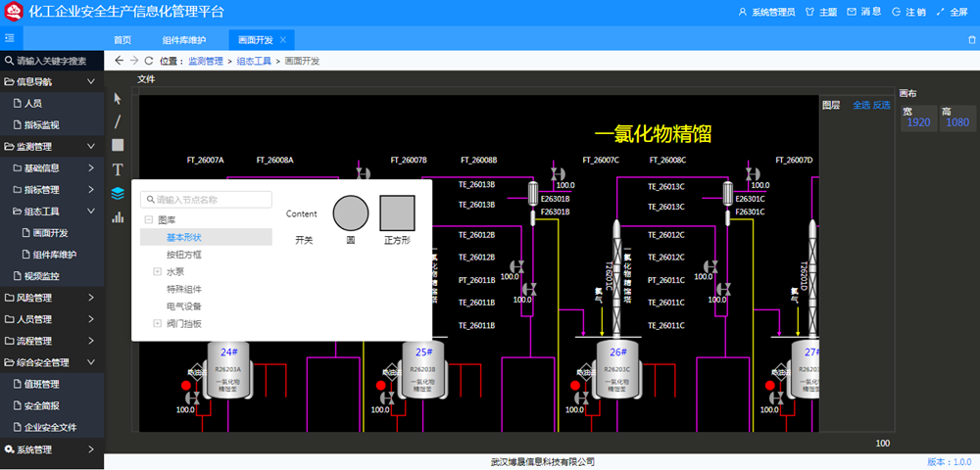This screenshot has width=980, height=470.
Task: Click the 反选 link in layers panel
Action: 882,105
